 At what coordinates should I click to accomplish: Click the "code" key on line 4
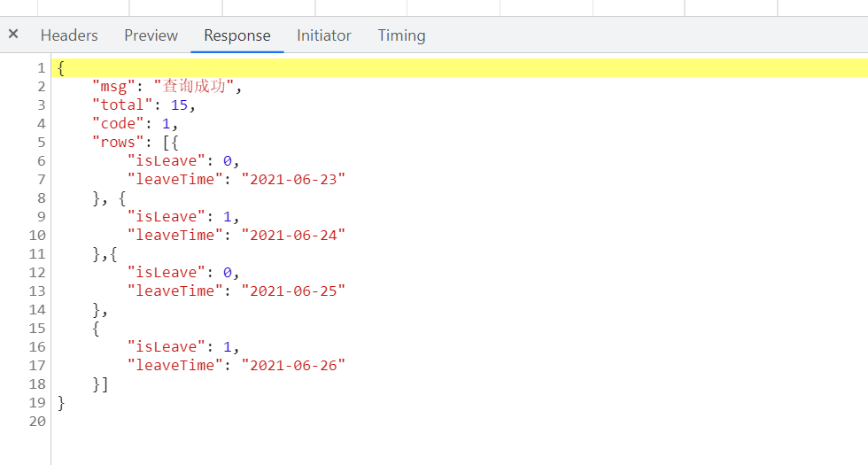point(118,123)
